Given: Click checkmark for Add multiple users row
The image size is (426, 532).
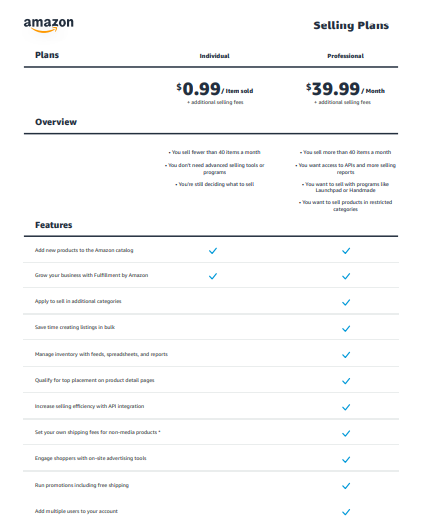Looking at the screenshot, I should (x=346, y=512).
